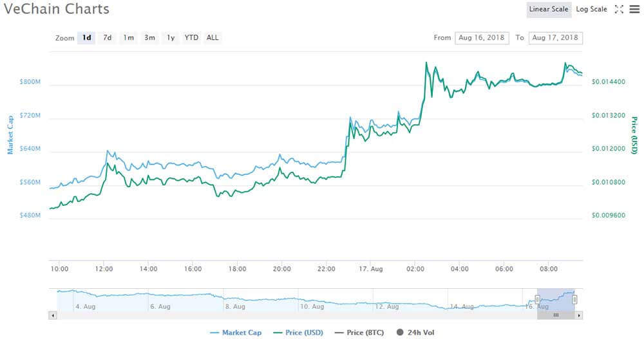The height and width of the screenshot is (339, 644).
Task: Click the navigator left scroll arrow
Action: tap(53, 315)
